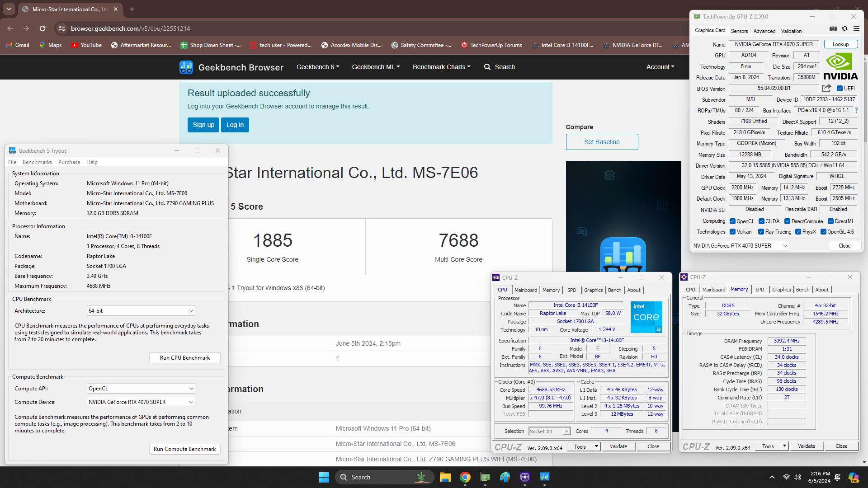Open the Paint taskbar icon
The width and height of the screenshot is (868, 488).
click(505, 477)
